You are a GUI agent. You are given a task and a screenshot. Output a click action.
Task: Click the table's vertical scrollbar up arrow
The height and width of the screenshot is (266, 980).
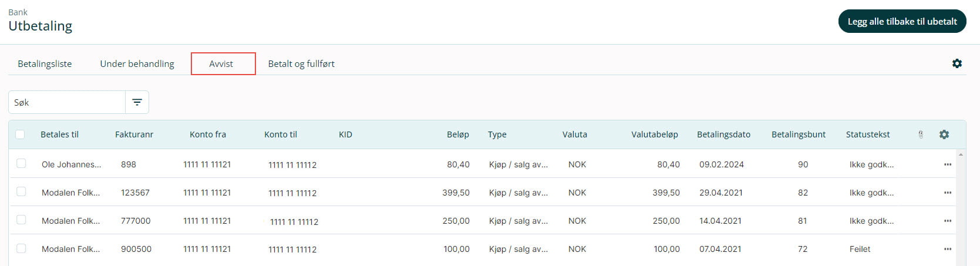coord(961,154)
